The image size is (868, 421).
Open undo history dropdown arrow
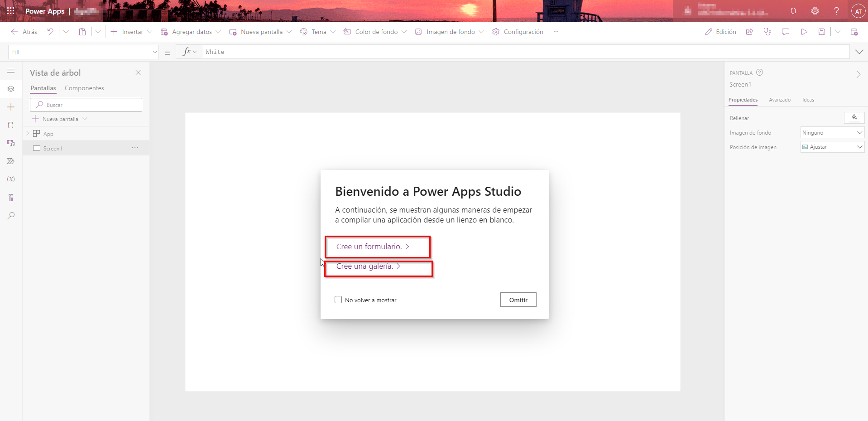coord(66,32)
